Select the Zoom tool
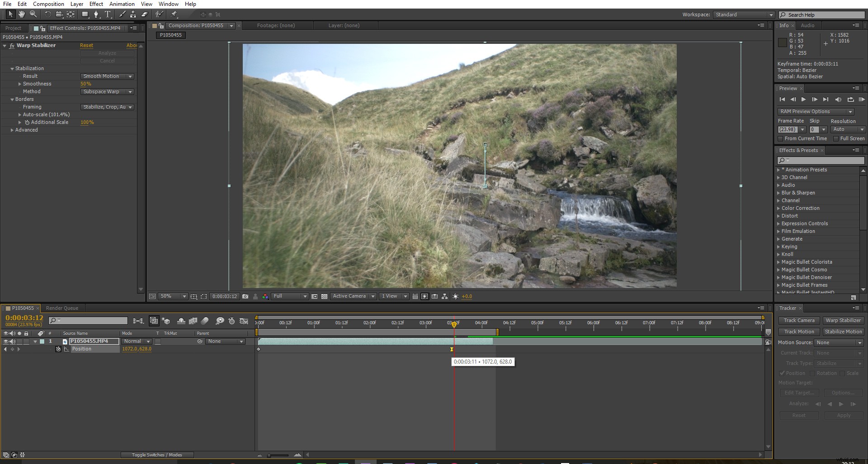This screenshot has height=464, width=868. 33,14
